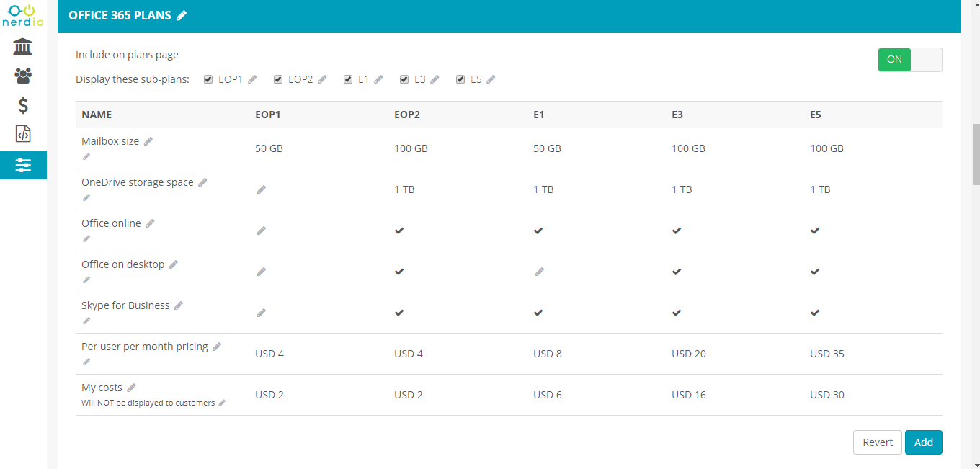Edit the OneDrive storage space label pencil
980x469 pixels.
coord(202,183)
